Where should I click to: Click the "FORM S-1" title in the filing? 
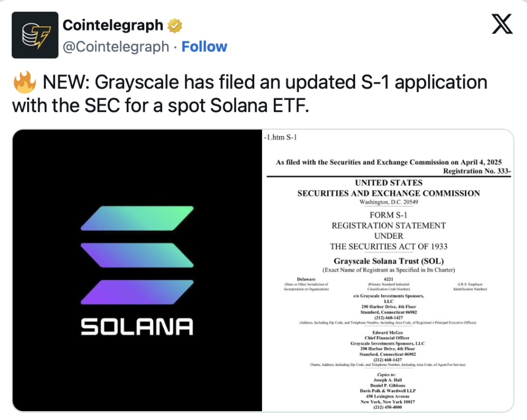[x=389, y=215]
